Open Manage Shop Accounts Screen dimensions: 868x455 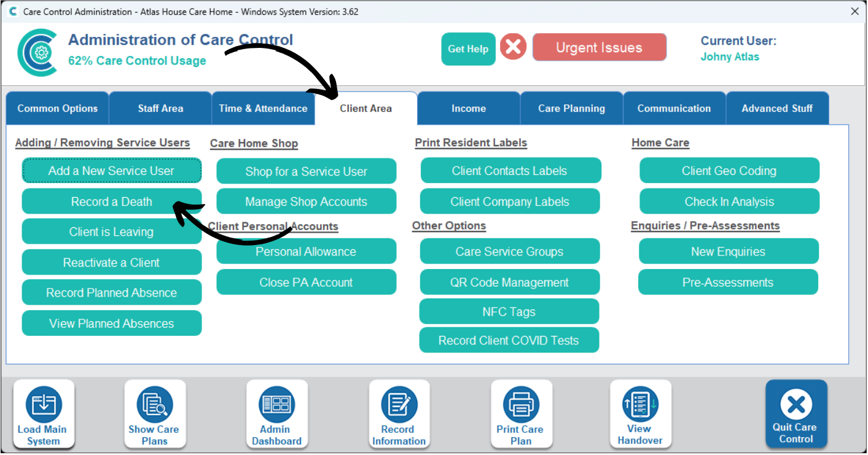(307, 201)
